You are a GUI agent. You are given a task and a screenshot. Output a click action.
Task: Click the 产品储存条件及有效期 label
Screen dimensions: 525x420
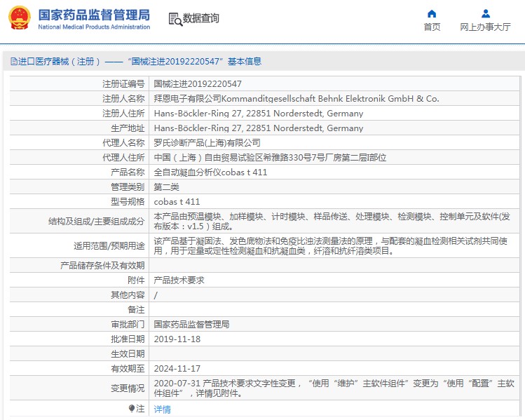(x=102, y=265)
